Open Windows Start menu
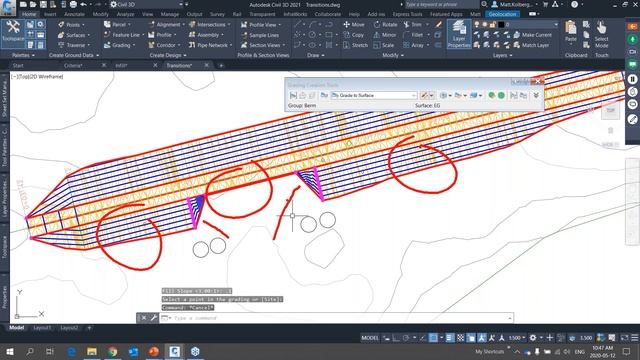Image resolution: width=640 pixels, height=360 pixels. [9, 351]
